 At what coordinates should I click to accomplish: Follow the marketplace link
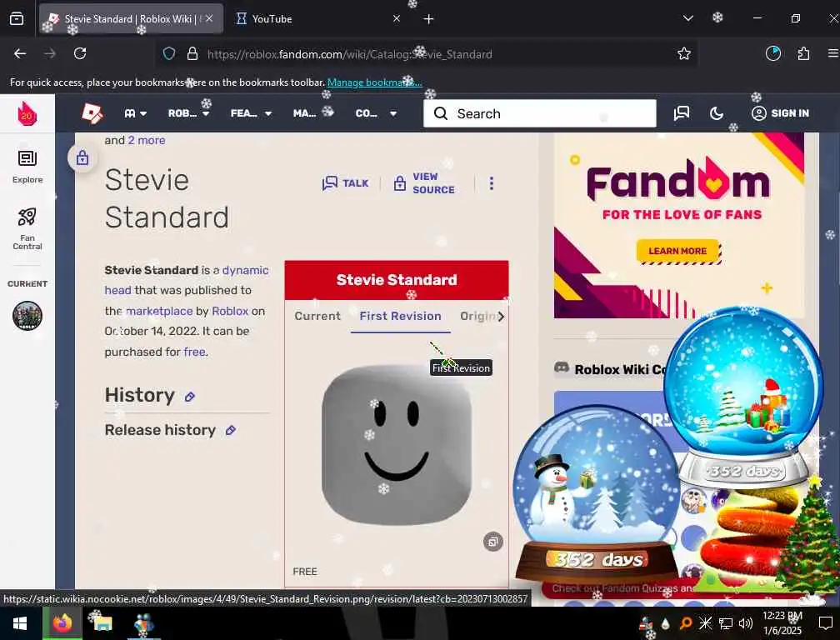tap(159, 311)
